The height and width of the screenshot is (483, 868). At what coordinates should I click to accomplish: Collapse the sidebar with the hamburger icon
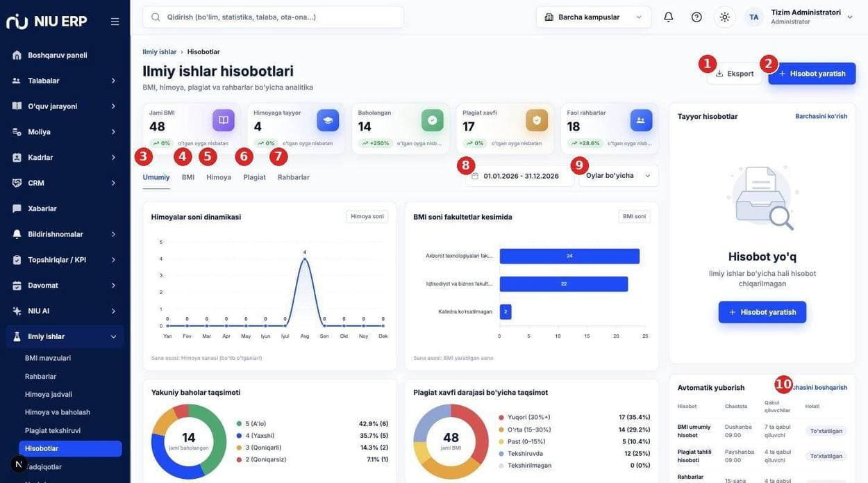(115, 22)
